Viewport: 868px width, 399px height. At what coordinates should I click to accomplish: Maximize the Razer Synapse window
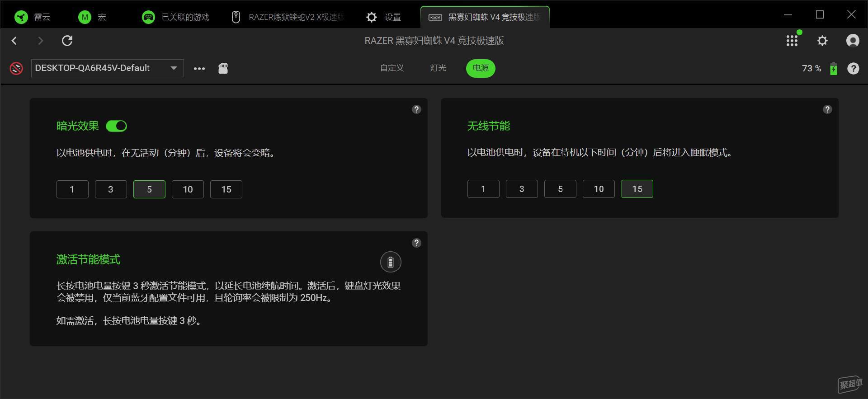click(820, 15)
